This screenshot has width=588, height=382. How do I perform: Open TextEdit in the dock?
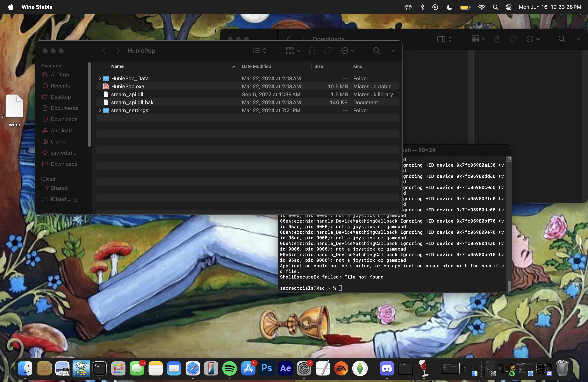[x=323, y=368]
